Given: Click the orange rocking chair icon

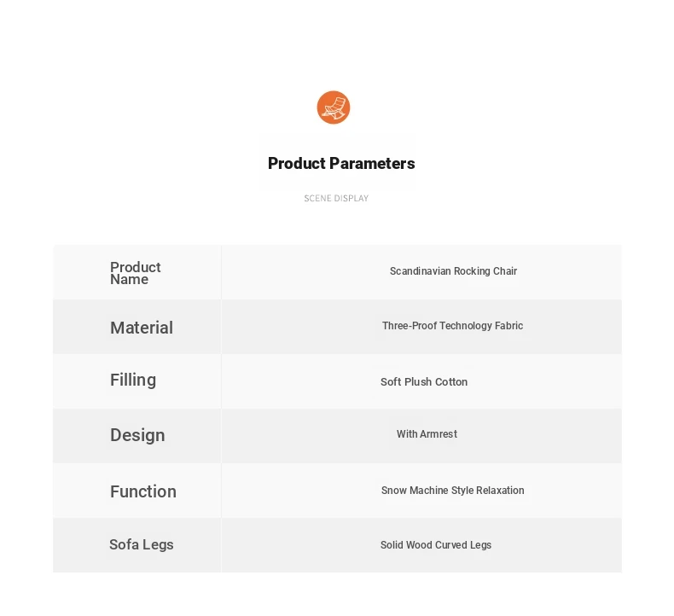Looking at the screenshot, I should point(333,108).
